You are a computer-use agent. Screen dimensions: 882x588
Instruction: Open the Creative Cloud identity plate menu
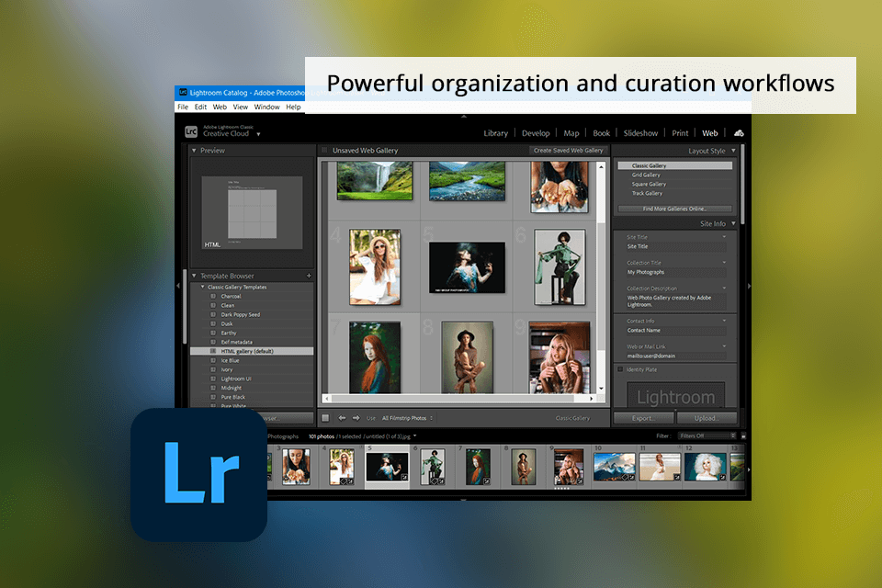tap(258, 134)
